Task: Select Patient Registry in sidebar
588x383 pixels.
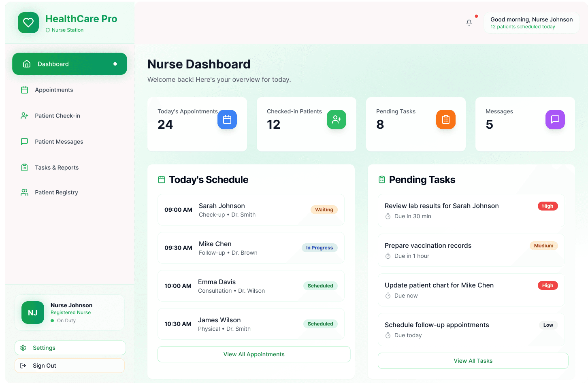Action: [x=70, y=192]
